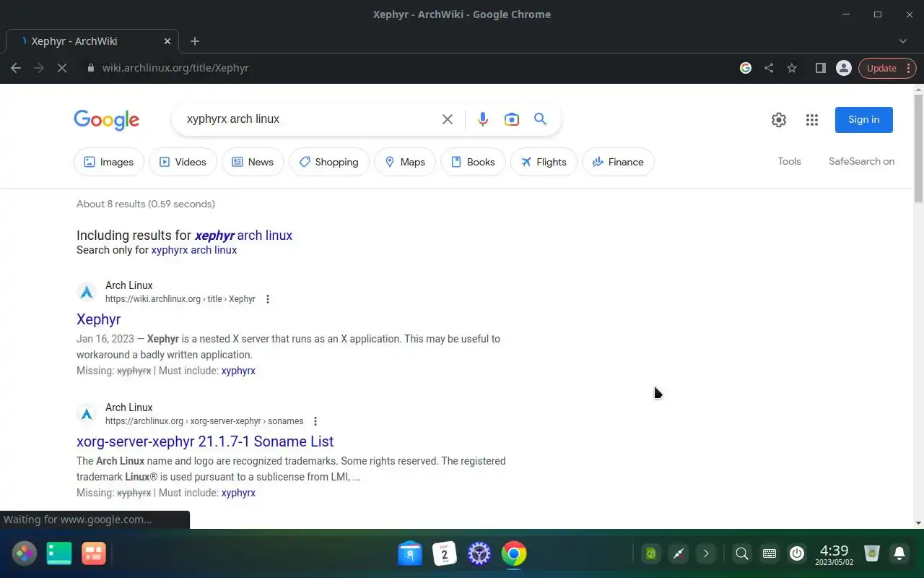
Task: Open more options for sonames result
Action: click(x=315, y=421)
